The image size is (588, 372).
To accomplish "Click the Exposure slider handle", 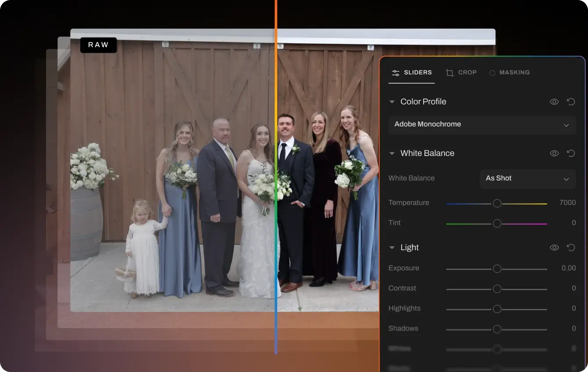I will 497,269.
